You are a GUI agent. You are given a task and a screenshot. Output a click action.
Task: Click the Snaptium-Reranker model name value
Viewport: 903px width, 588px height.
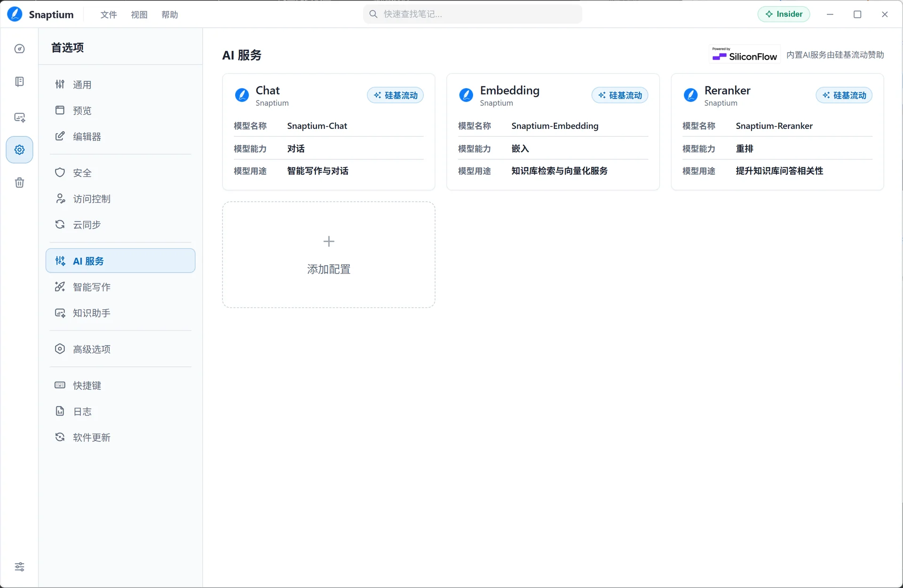[x=774, y=126]
